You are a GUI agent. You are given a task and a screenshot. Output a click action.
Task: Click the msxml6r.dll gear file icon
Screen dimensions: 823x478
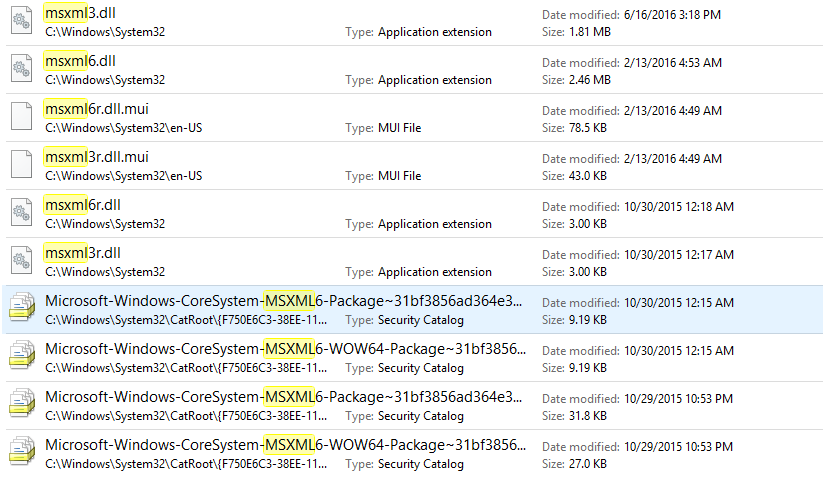coord(22,212)
